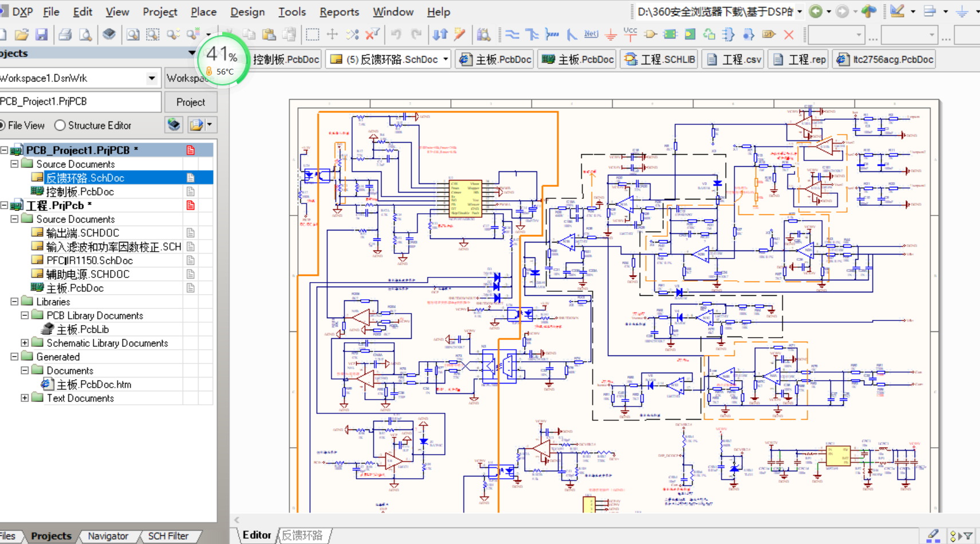This screenshot has height=544, width=980.
Task: Open the Place menu
Action: point(203,11)
